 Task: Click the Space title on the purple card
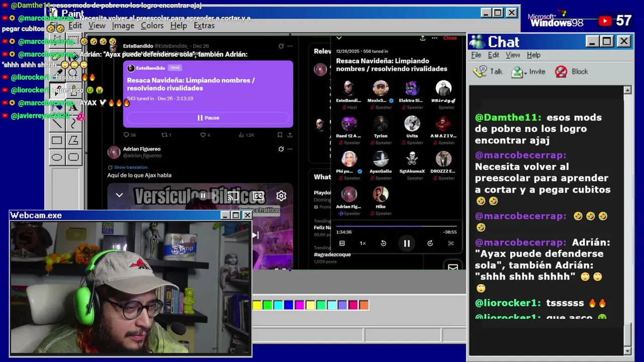coord(191,84)
